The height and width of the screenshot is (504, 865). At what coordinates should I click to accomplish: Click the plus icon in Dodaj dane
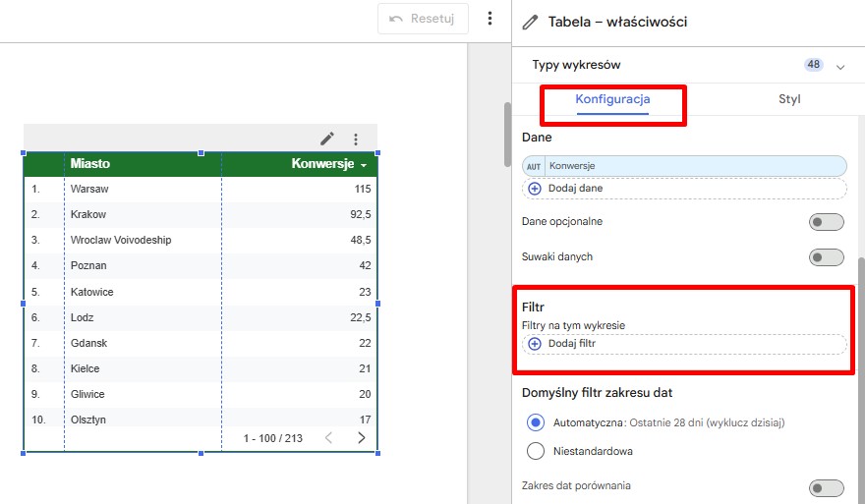click(535, 189)
